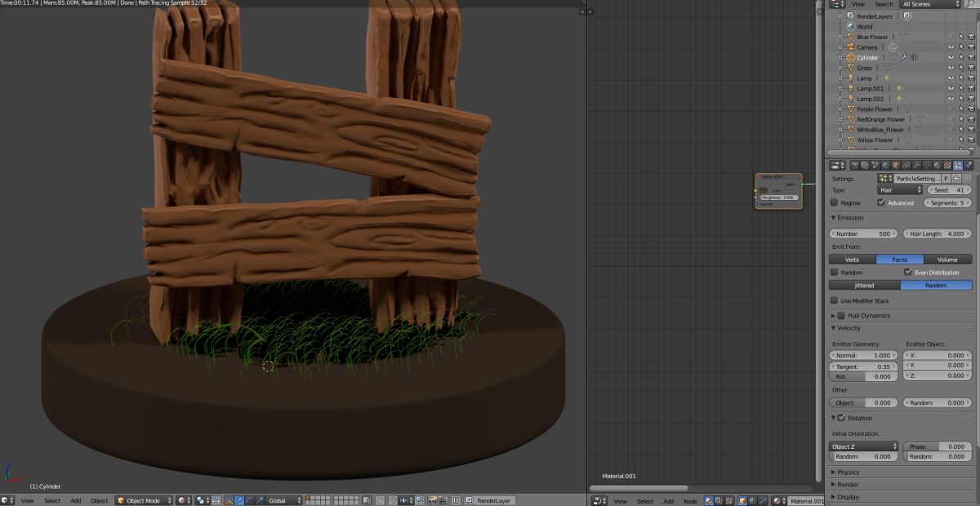Click the Lamp data sun icon in outliner
980x506 pixels.
[x=887, y=78]
